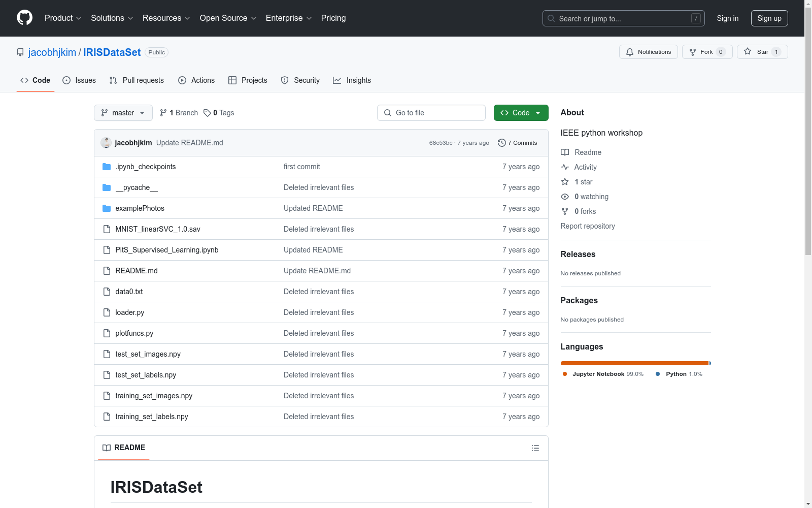
Task: Click the orange Jupyter Notebook language bar
Action: point(634,363)
